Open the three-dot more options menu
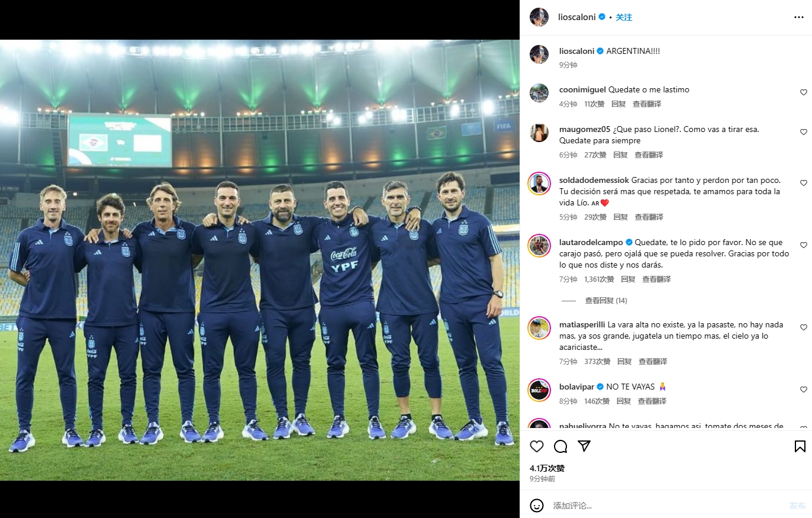 [x=799, y=17]
